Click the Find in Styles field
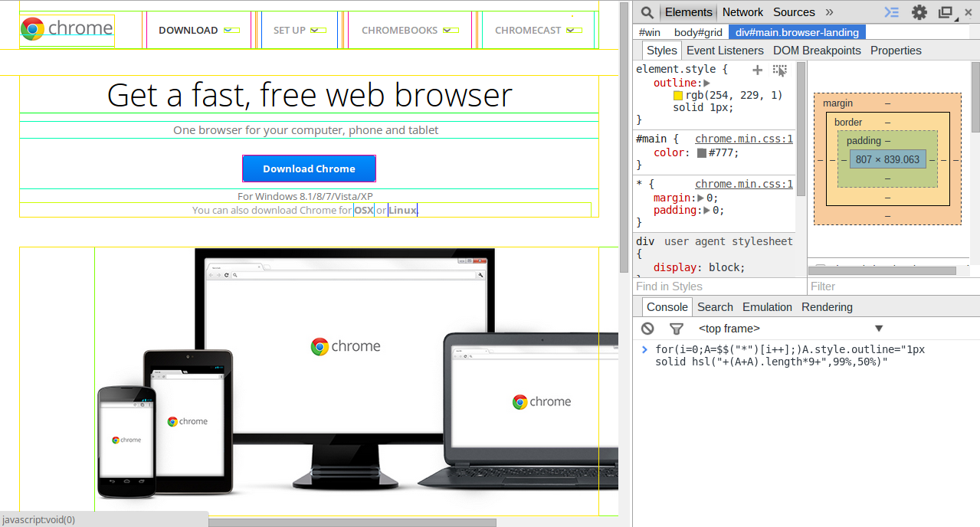980x527 pixels. (719, 286)
